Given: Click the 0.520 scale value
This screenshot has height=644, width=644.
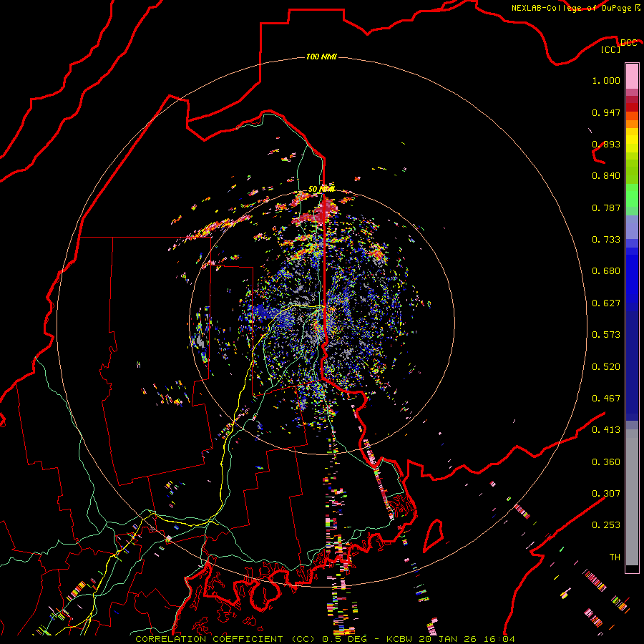Looking at the screenshot, I should coord(606,367).
